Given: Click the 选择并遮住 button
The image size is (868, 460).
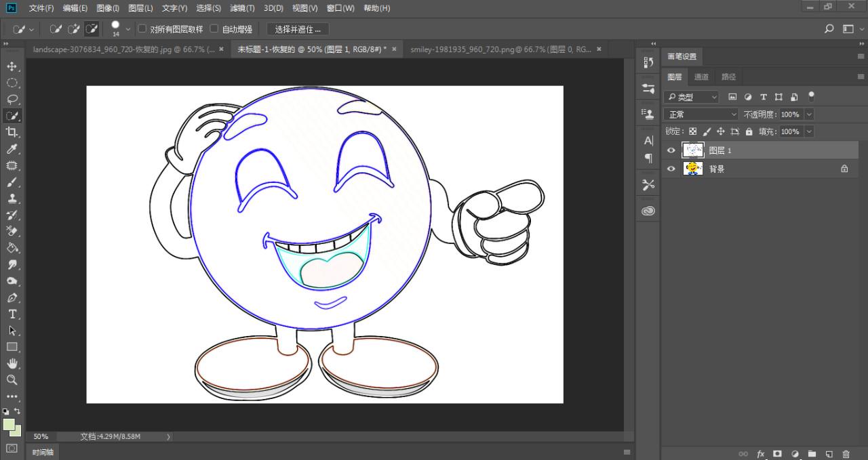Looking at the screenshot, I should tap(298, 29).
